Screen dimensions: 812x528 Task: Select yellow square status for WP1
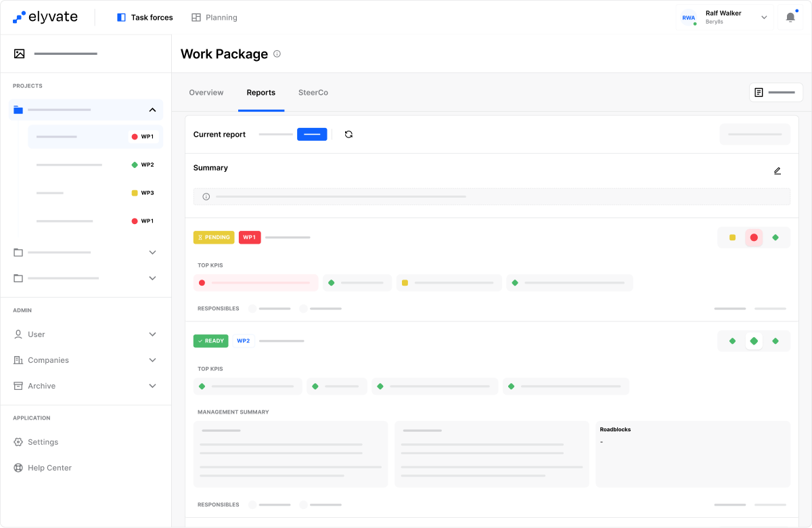[732, 238]
